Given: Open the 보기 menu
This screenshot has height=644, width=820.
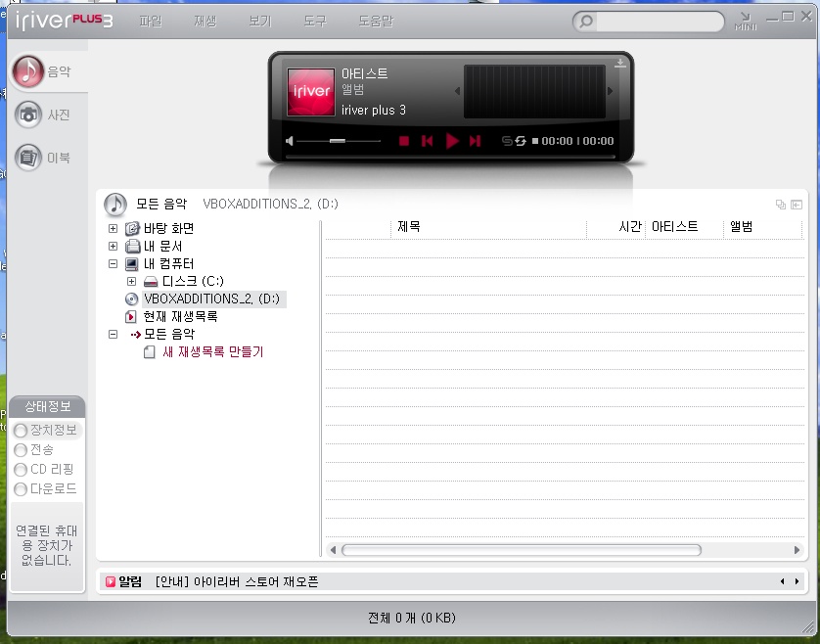Looking at the screenshot, I should (260, 22).
